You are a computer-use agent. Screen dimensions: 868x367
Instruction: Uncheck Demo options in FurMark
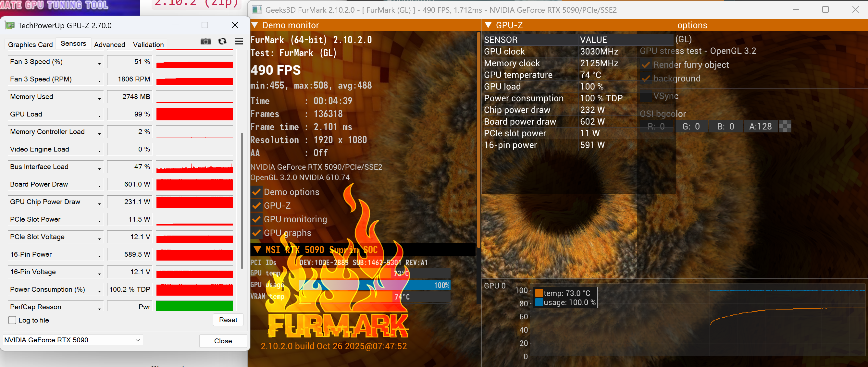coord(256,192)
